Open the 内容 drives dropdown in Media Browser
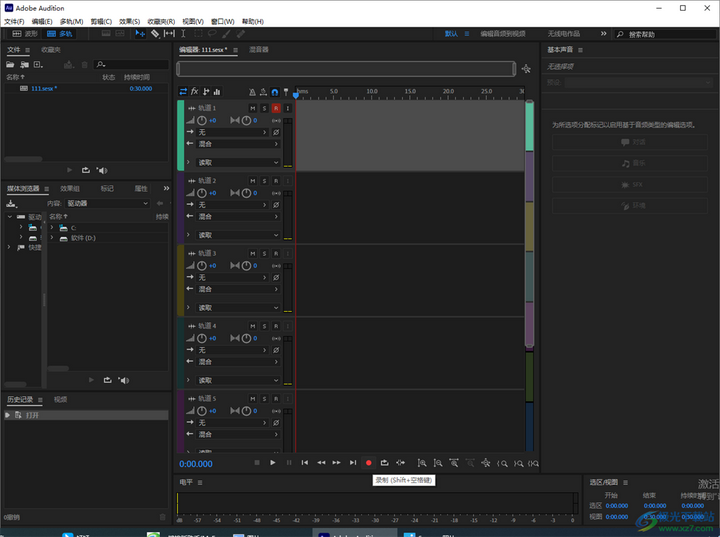Screen dimensions: 720x537 pyautogui.click(x=107, y=203)
